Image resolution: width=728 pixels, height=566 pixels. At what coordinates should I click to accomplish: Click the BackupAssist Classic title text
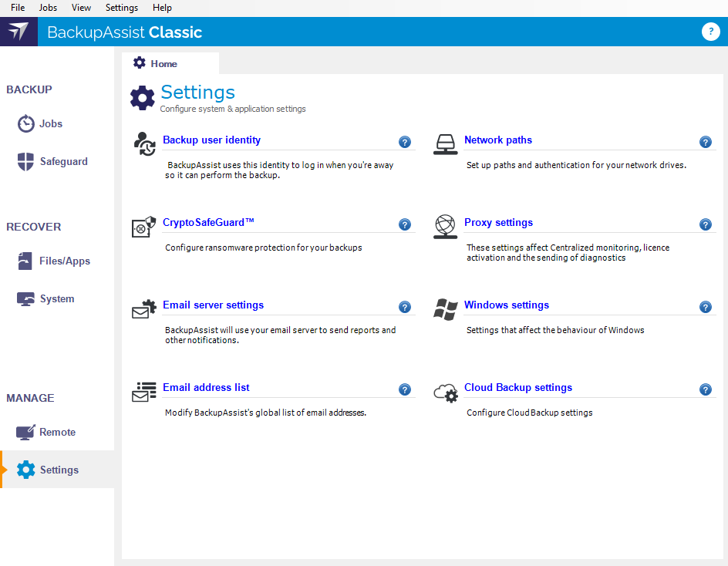pyautogui.click(x=124, y=32)
